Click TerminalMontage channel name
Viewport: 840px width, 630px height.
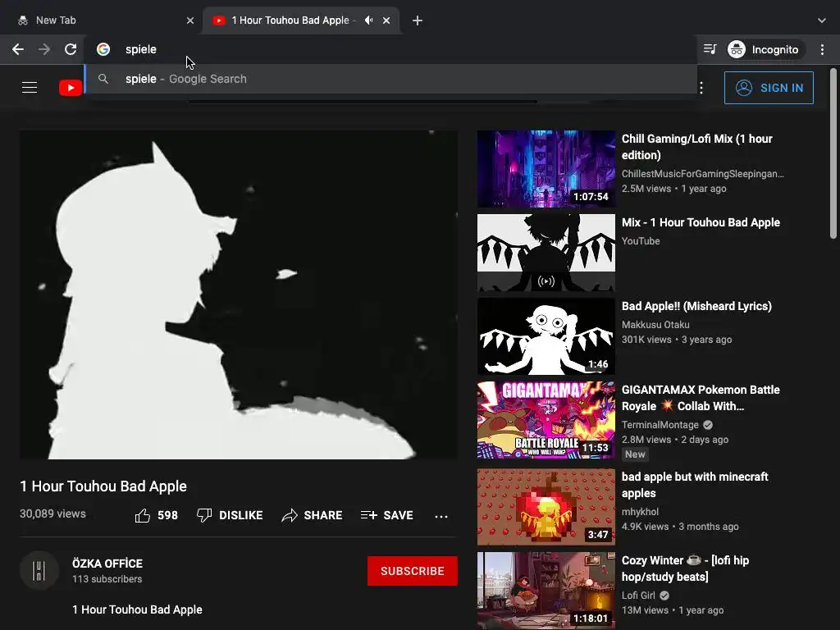point(660,425)
